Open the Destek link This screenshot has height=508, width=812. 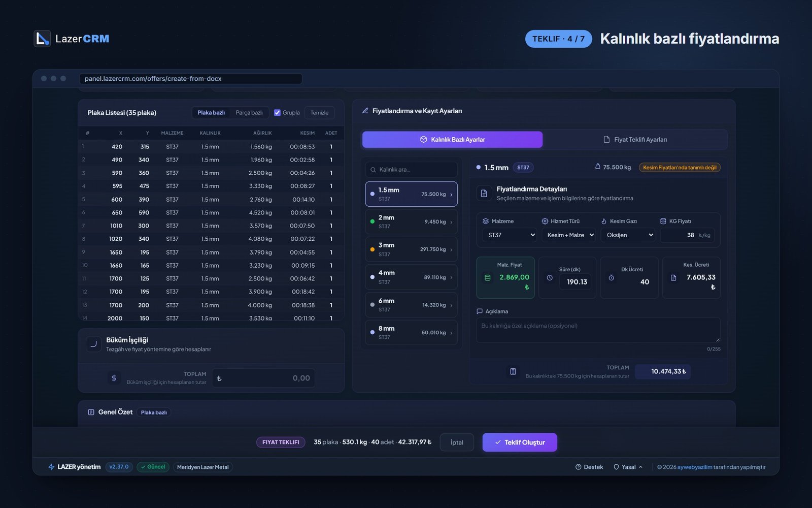coord(589,467)
